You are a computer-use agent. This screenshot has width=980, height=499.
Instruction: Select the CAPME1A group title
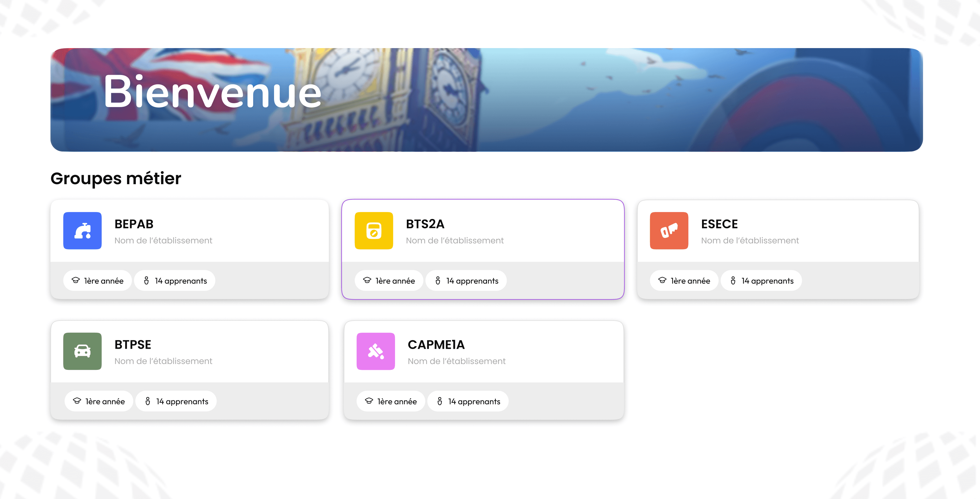[436, 344]
